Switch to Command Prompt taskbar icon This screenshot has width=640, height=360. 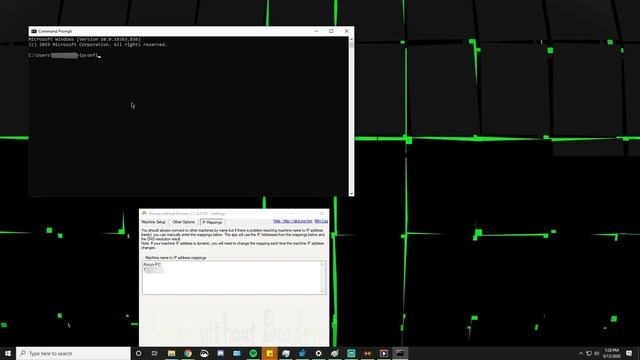tap(400, 353)
